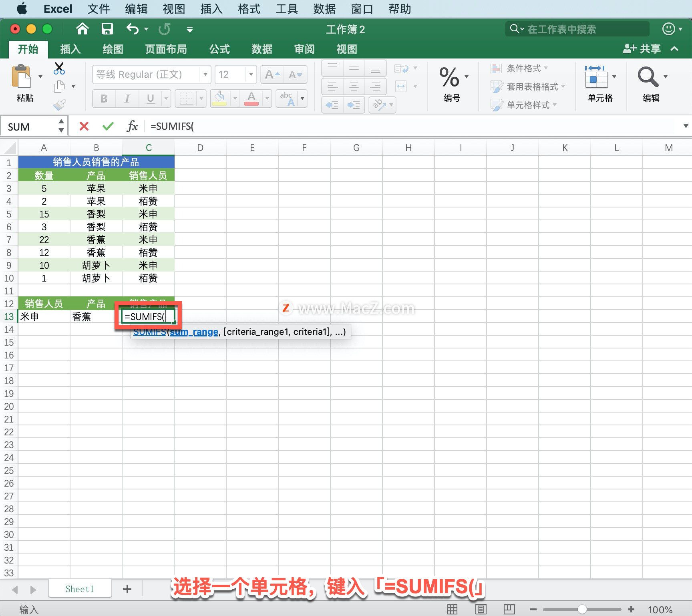Apply the red font color swatch

tap(251, 99)
